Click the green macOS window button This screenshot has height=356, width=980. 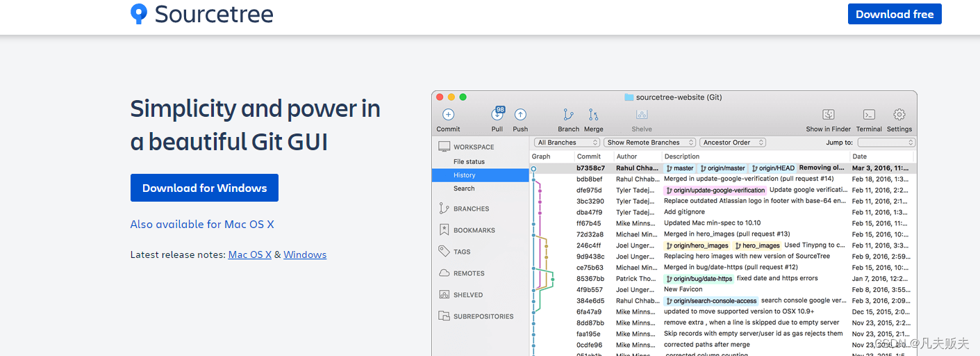pos(463,97)
